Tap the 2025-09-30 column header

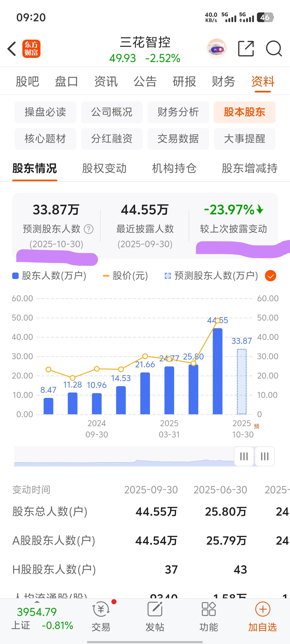coord(151,490)
